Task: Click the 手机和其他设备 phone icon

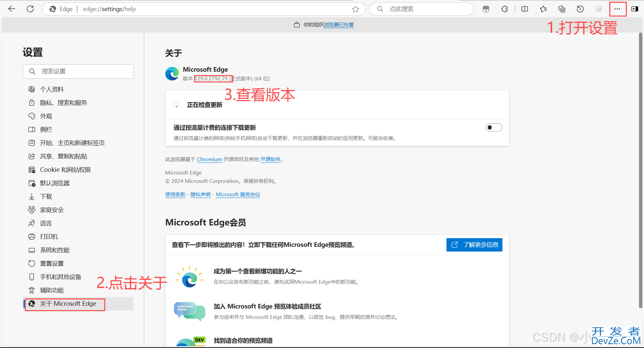Action: coord(32,277)
